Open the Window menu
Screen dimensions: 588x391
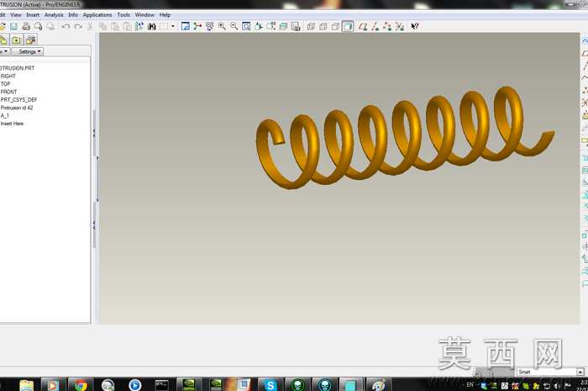coord(144,14)
